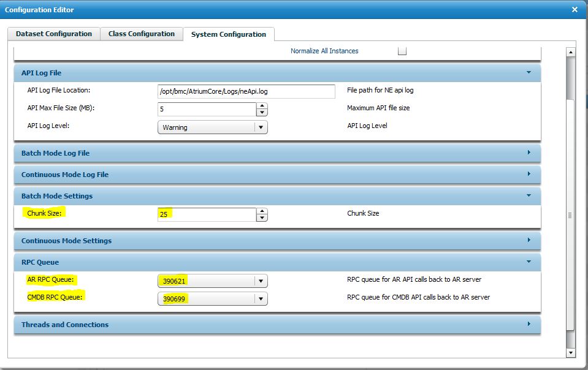Open the CMDB RPC Queue dropdown
The image size is (588, 370).
[x=261, y=299]
